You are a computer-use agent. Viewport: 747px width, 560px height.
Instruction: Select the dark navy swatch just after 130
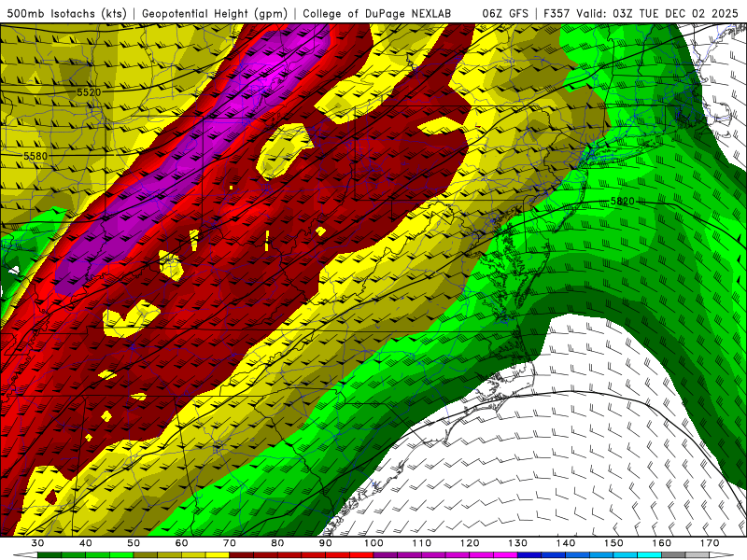click(529, 555)
